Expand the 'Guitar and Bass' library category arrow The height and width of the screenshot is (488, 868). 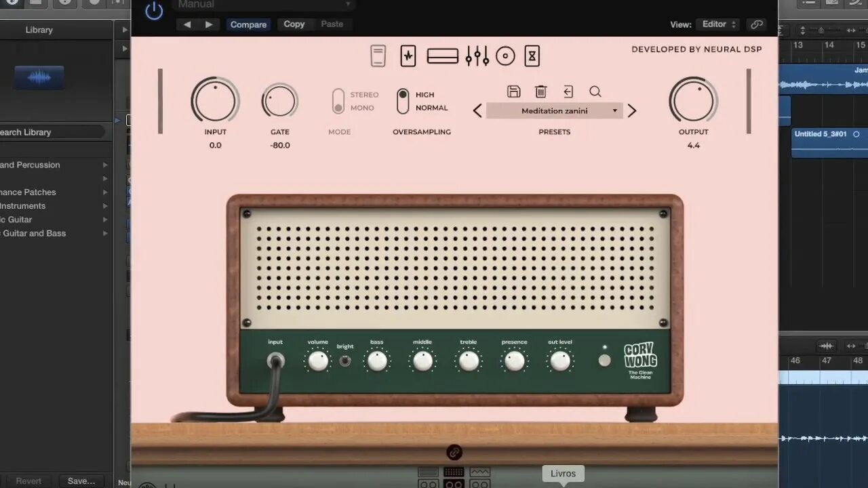[x=105, y=233]
